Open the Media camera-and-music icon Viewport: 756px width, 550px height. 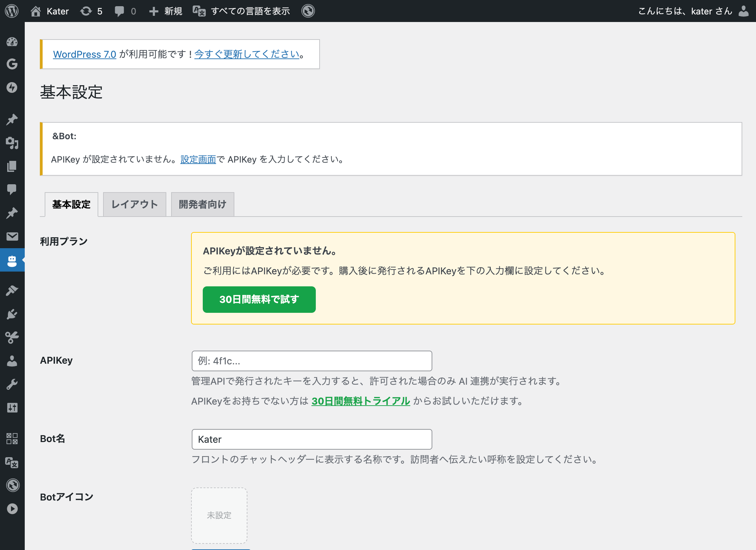[12, 143]
